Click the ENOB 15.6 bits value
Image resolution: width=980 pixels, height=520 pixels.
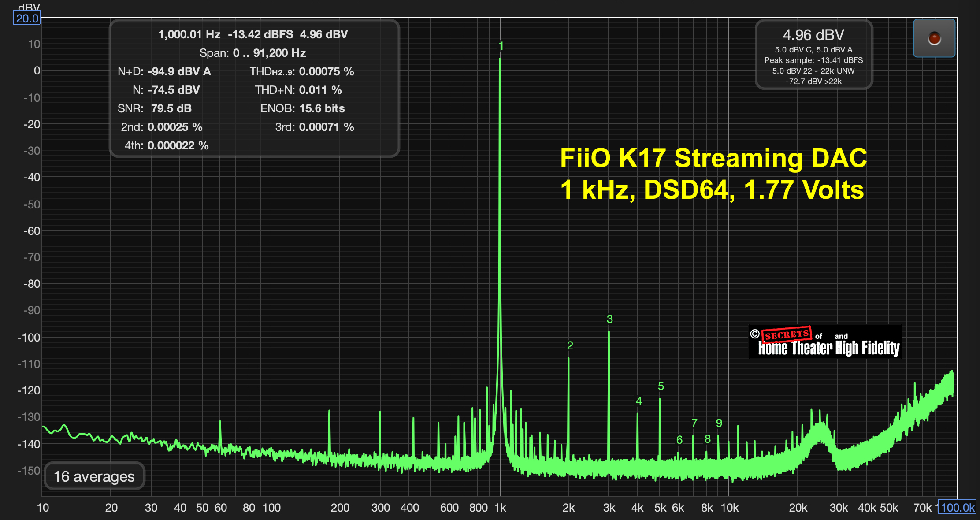322,108
